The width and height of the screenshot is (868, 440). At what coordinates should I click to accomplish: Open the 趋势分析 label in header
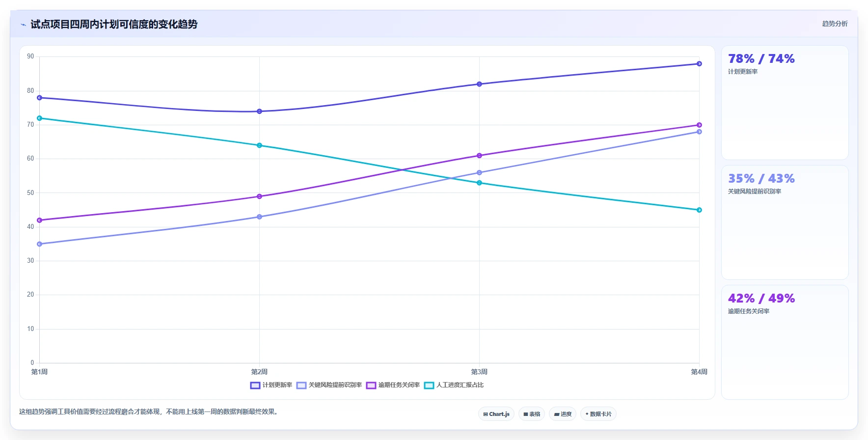[835, 24]
